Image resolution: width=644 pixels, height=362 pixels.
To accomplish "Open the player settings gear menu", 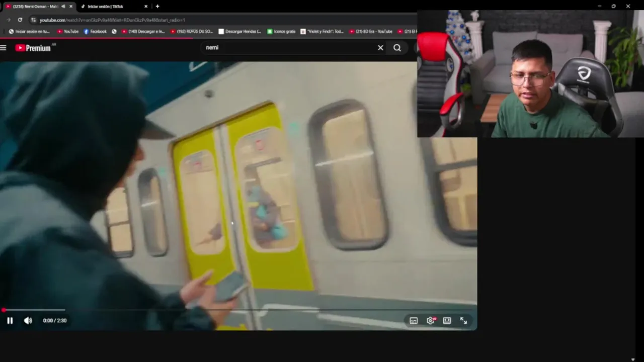I will click(431, 320).
